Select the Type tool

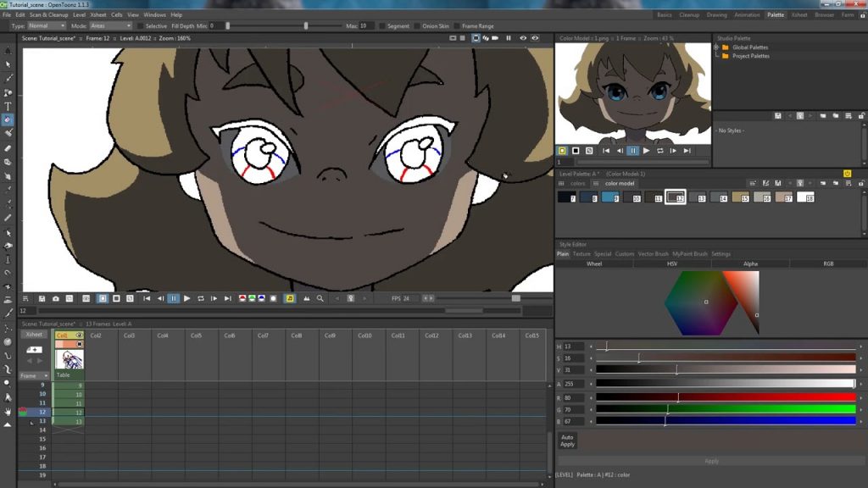tap(8, 106)
